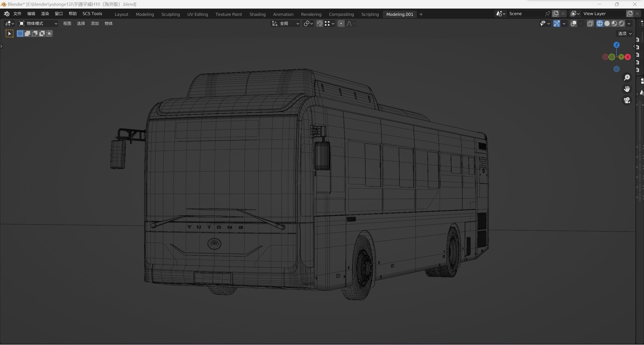This screenshot has height=345, width=644.
Task: Toggle X-ray display
Action: tap(590, 23)
